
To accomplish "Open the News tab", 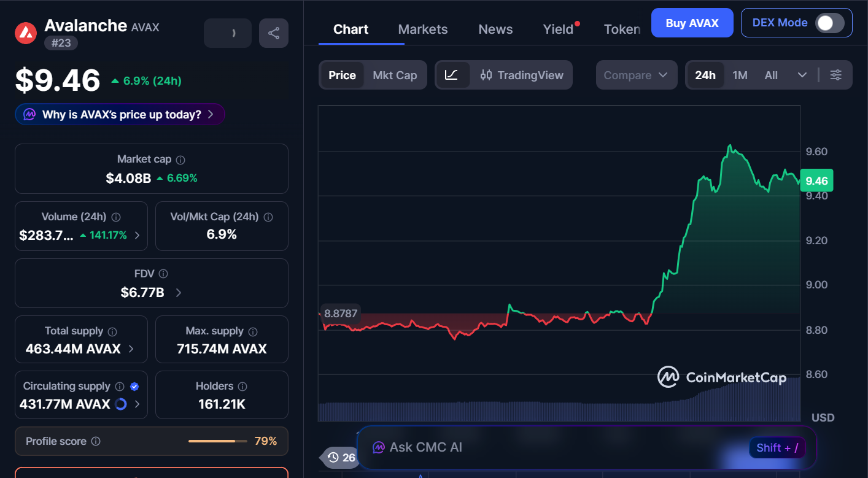I will [495, 29].
